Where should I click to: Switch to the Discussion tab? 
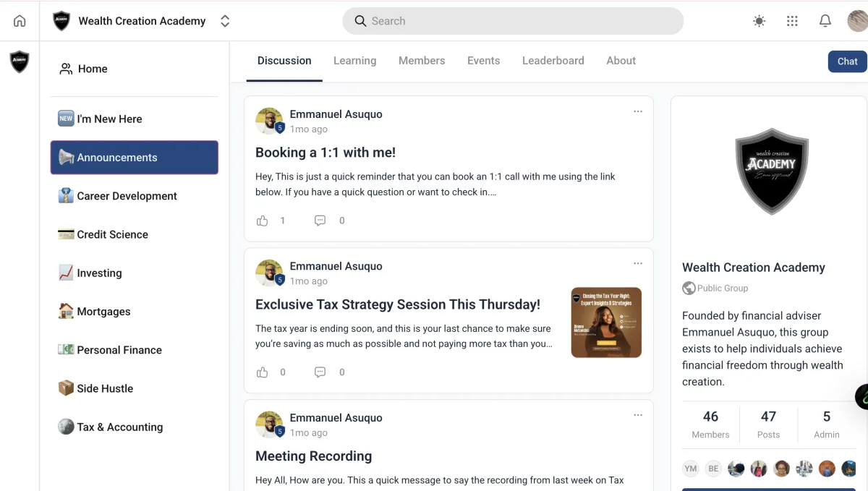[x=284, y=61]
